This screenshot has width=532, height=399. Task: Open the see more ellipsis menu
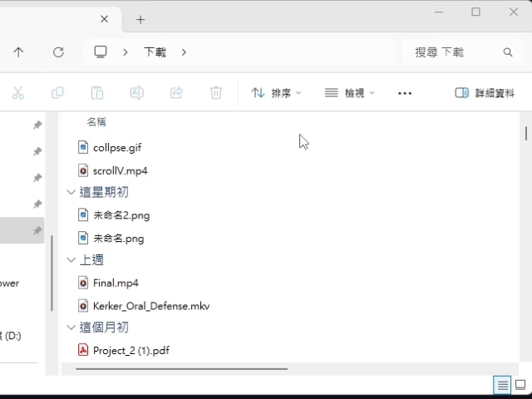click(x=405, y=93)
